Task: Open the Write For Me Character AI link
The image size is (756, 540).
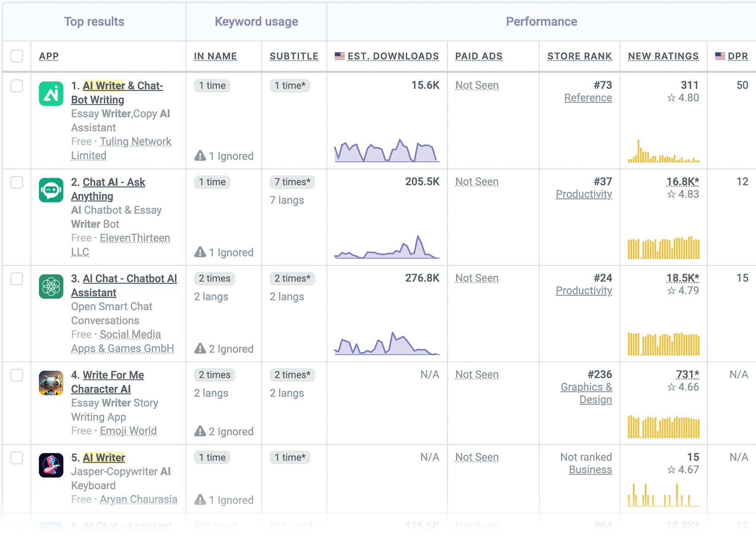Action: (x=108, y=381)
